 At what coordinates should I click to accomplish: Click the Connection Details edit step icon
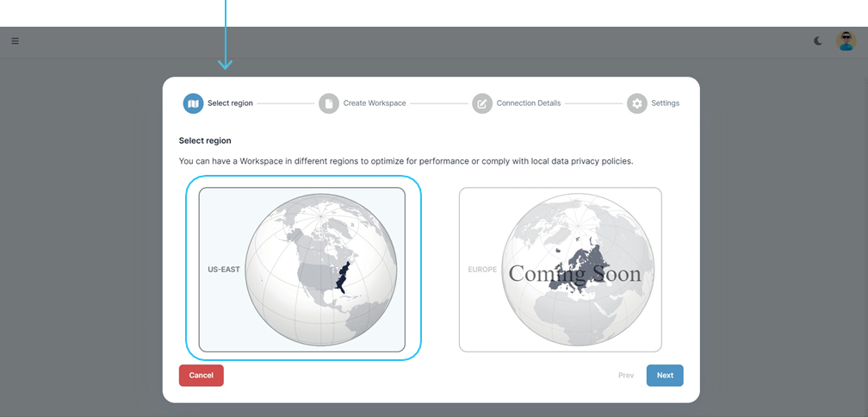[x=482, y=103]
